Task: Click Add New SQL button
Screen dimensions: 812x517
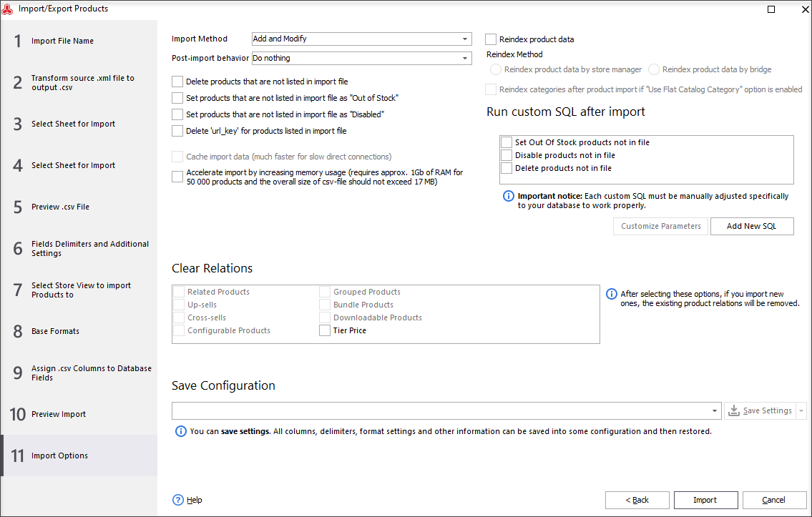Action: [x=752, y=226]
